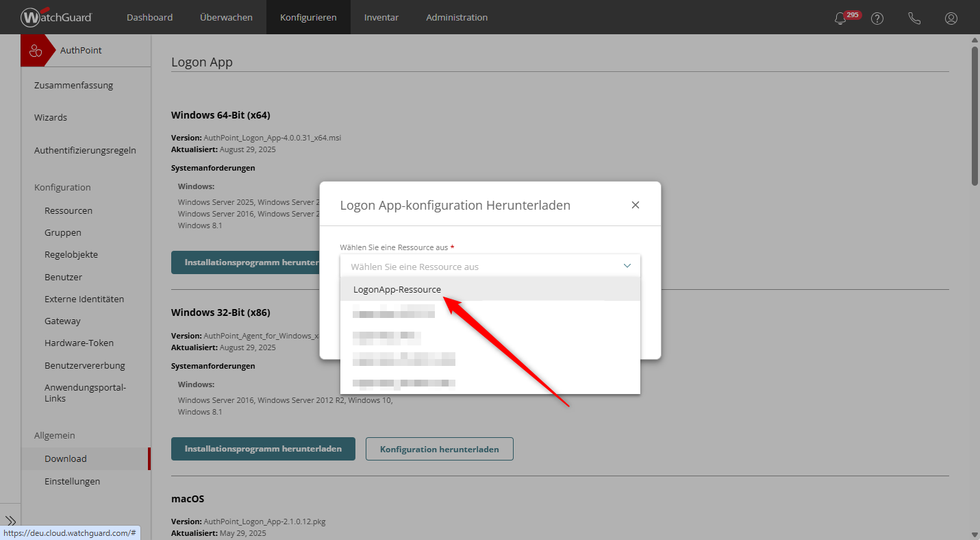Switch to the Inventar menu
980x540 pixels.
[x=381, y=17]
